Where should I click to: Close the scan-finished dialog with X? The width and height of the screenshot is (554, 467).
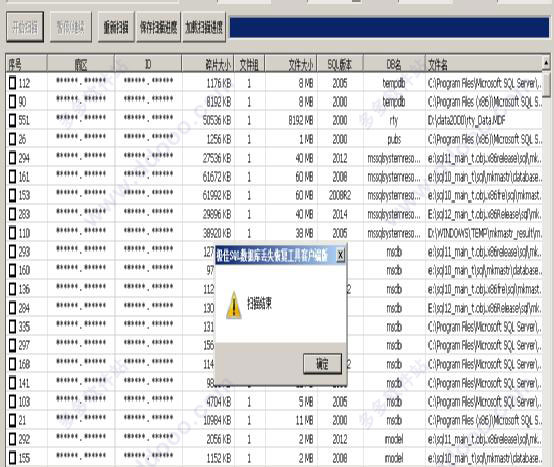click(x=340, y=255)
